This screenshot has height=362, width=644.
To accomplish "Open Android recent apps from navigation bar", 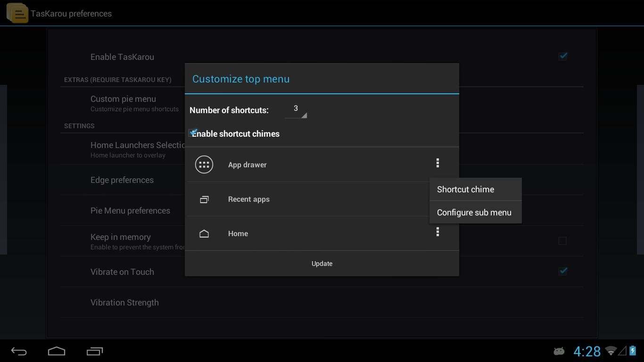I will 95,351.
